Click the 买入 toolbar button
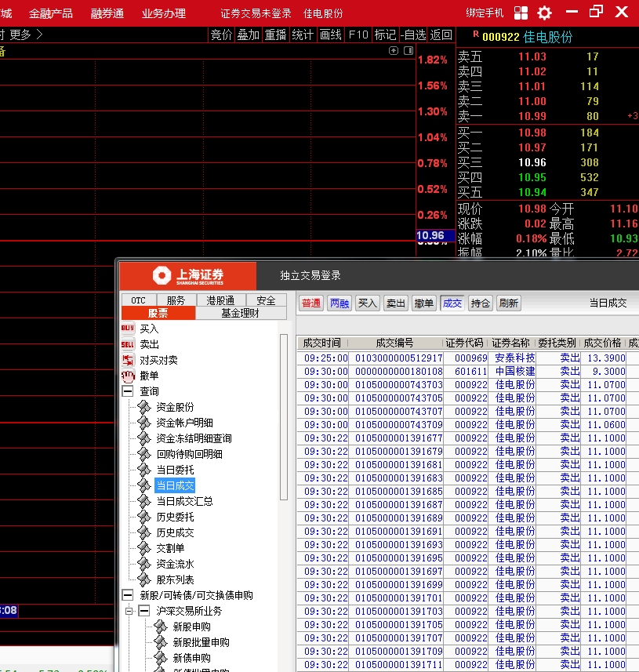The height and width of the screenshot is (672, 639). pyautogui.click(x=368, y=303)
